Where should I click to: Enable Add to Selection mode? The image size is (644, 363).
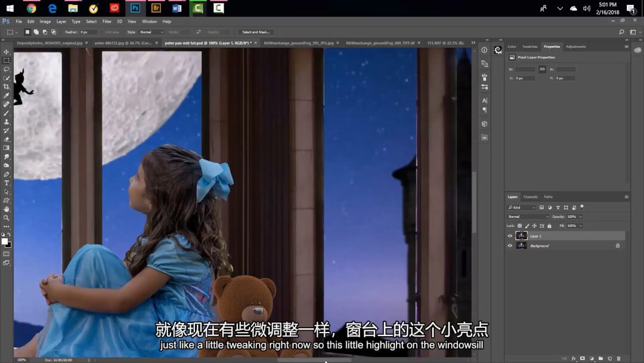point(36,32)
